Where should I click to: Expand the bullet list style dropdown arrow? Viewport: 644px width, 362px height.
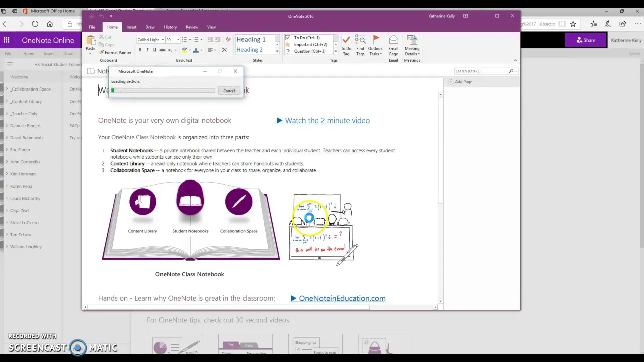pos(190,40)
